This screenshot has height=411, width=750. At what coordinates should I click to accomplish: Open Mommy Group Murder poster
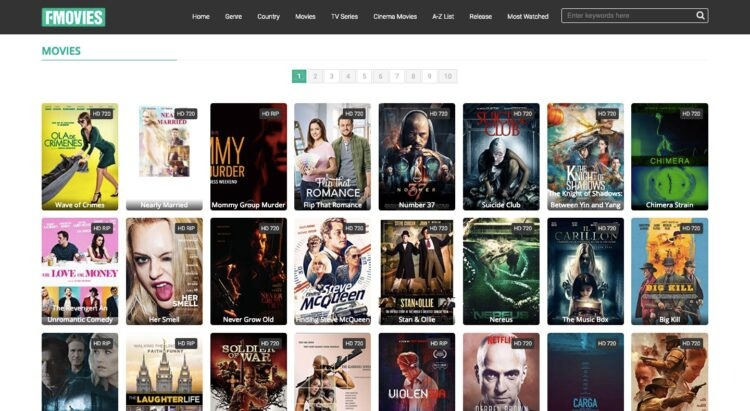point(248,156)
